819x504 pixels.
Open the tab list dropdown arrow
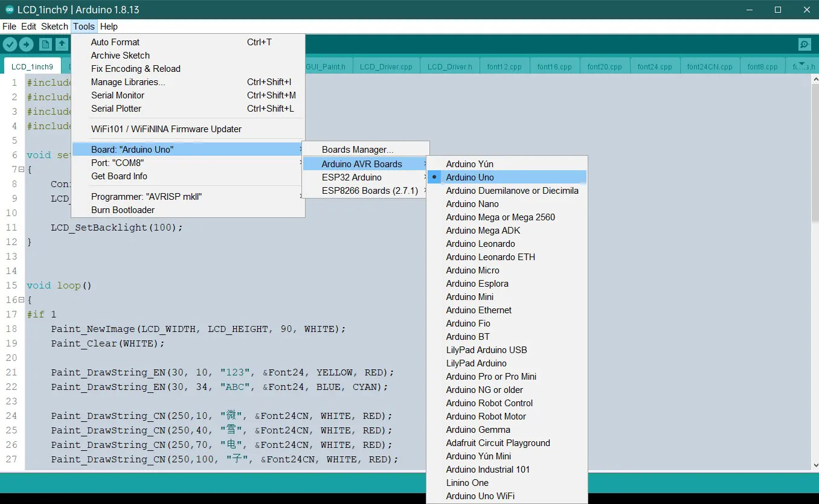802,63
